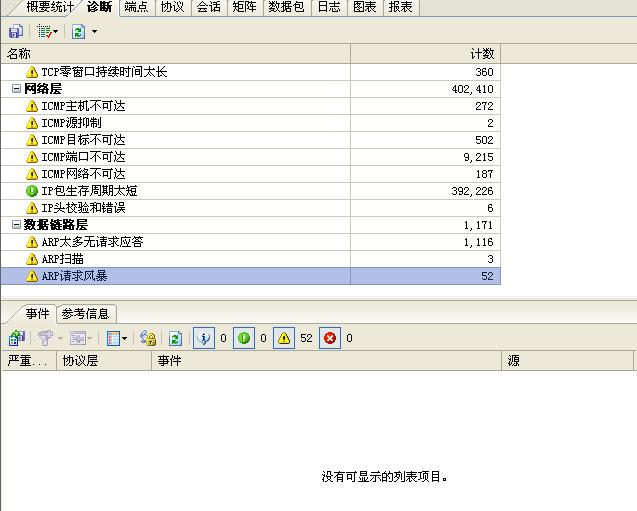Select the IP包生存周期太短 row
The height and width of the screenshot is (511, 637).
point(251,191)
